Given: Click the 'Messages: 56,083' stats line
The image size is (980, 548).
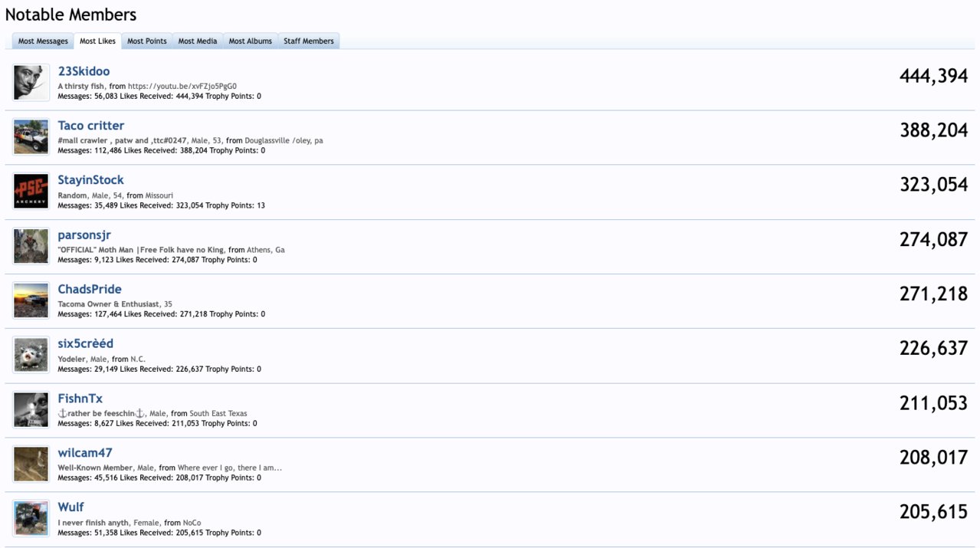Looking at the screenshot, I should pyautogui.click(x=159, y=97).
